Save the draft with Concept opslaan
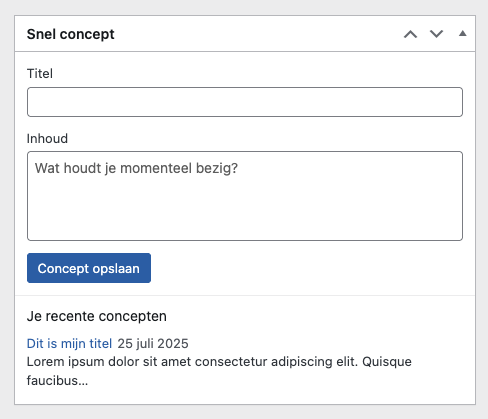Image resolution: width=488 pixels, height=419 pixels. click(89, 268)
